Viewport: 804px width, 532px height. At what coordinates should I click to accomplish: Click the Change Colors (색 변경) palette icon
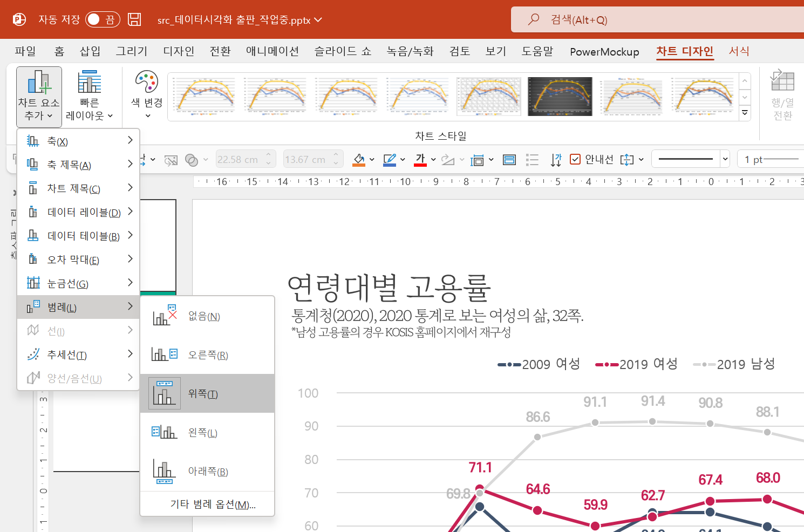[147, 82]
